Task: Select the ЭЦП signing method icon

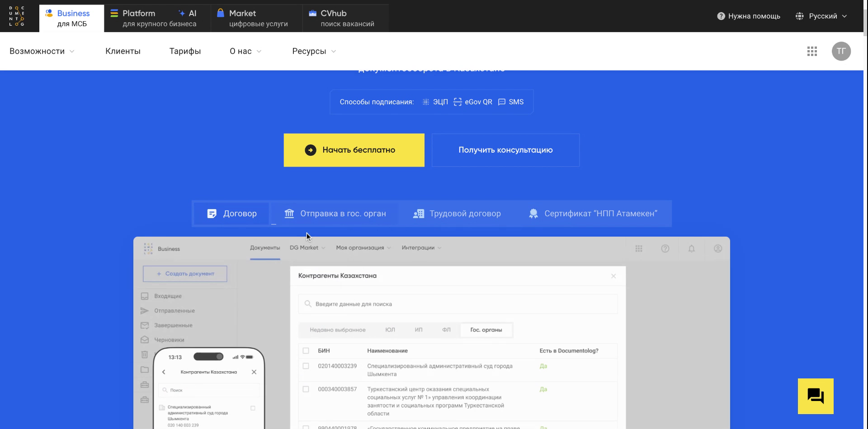Action: (426, 102)
